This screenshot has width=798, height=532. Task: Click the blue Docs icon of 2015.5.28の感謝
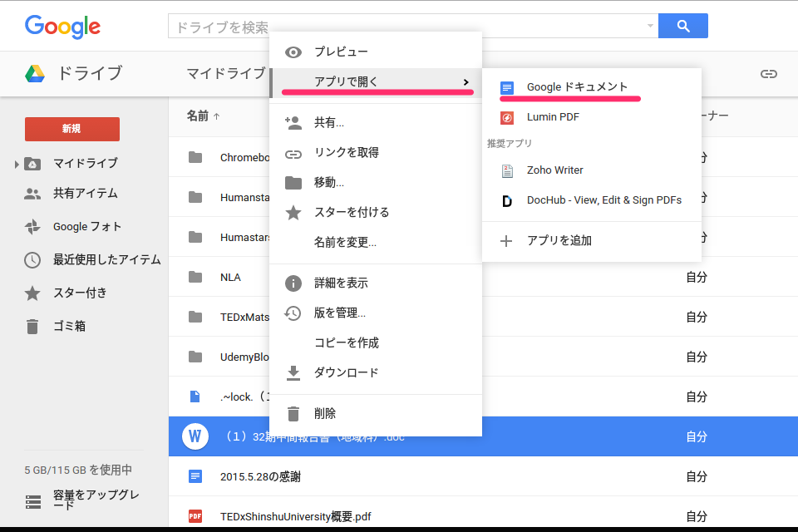coord(195,476)
